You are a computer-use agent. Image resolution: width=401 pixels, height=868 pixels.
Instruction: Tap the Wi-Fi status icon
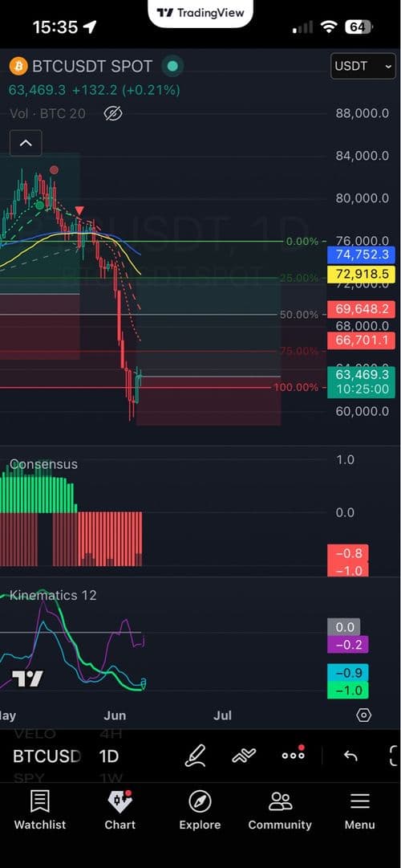[329, 27]
